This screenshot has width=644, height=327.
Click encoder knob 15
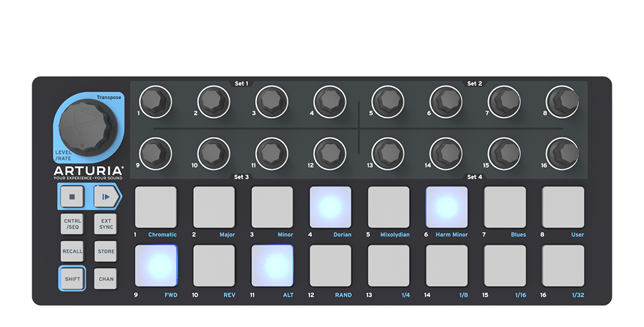(x=504, y=153)
